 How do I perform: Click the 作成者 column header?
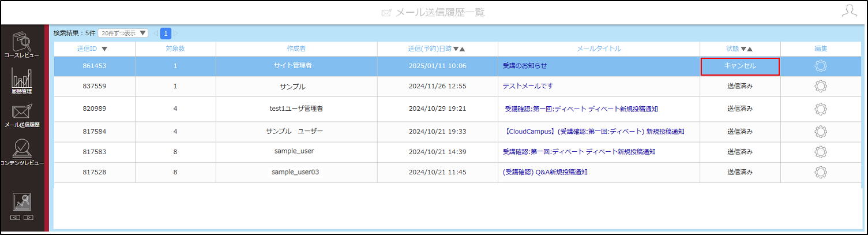pyautogui.click(x=296, y=49)
